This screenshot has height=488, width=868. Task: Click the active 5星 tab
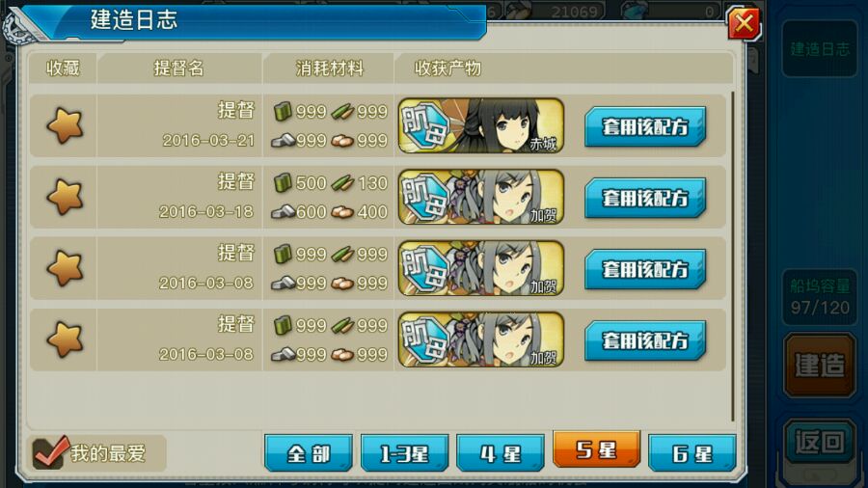click(596, 449)
